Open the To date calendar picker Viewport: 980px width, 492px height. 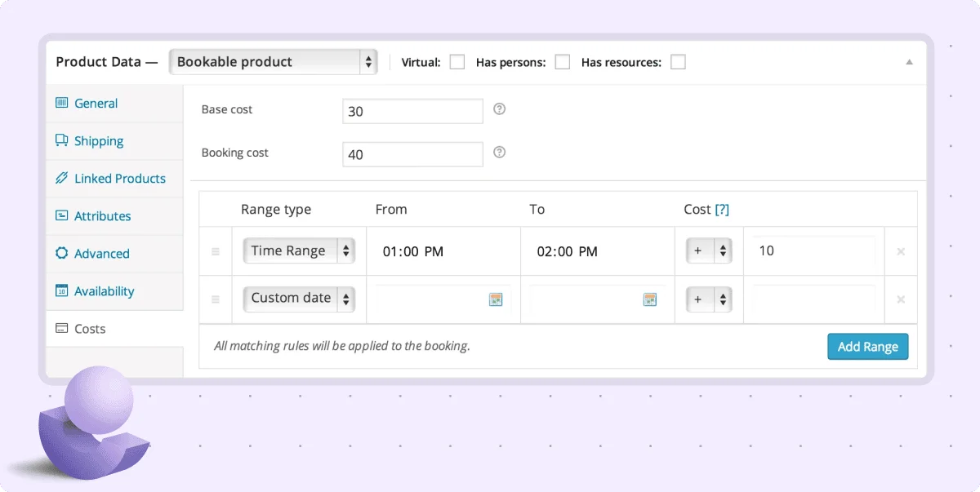pyautogui.click(x=649, y=299)
